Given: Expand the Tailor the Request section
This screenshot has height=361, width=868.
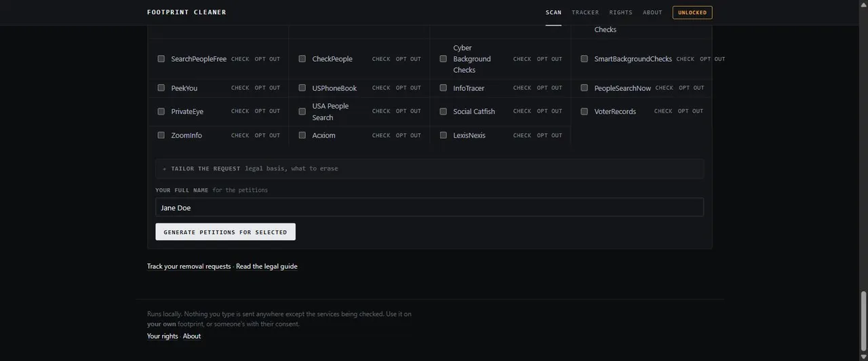Looking at the screenshot, I should 430,168.
